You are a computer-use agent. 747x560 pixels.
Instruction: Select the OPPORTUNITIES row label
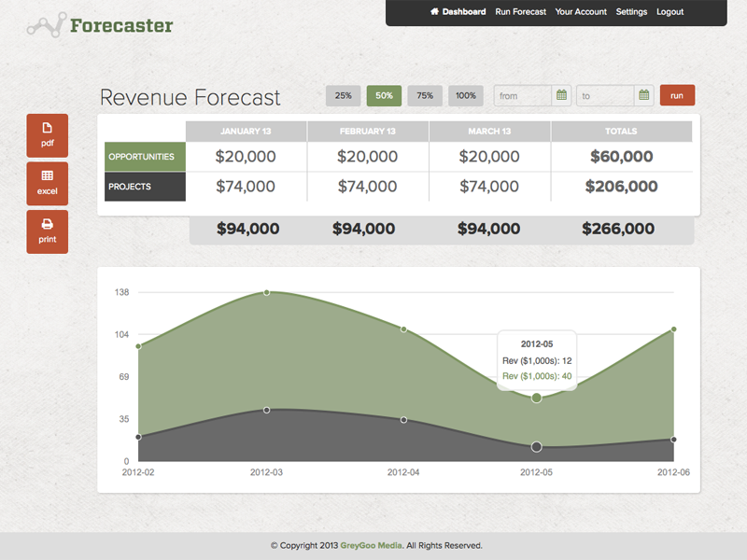145,157
